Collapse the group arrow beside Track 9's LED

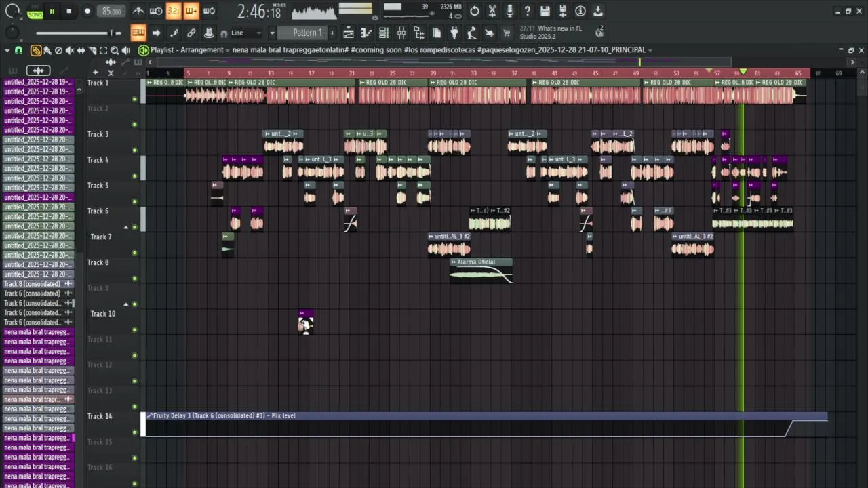(125, 304)
